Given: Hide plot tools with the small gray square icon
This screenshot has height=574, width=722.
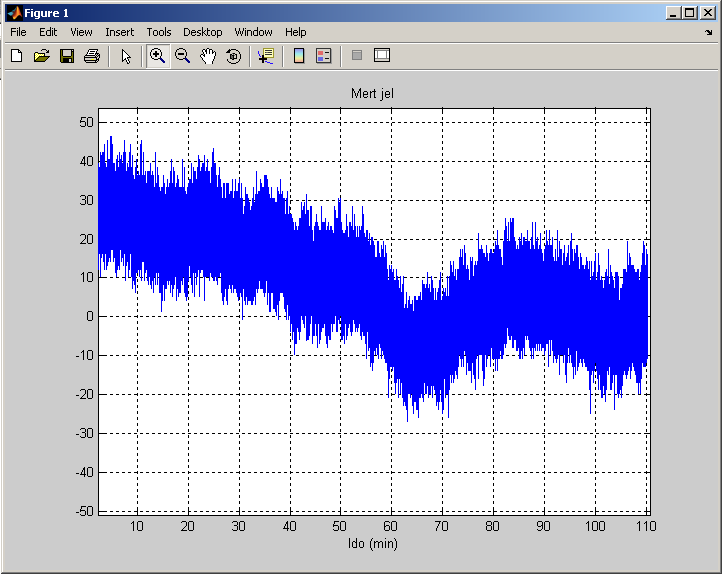Looking at the screenshot, I should [356, 56].
